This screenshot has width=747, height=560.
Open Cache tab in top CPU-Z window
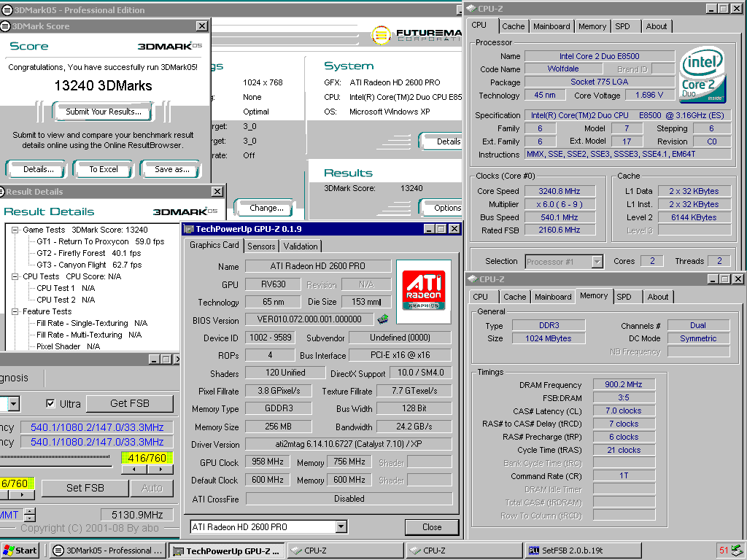pos(513,27)
